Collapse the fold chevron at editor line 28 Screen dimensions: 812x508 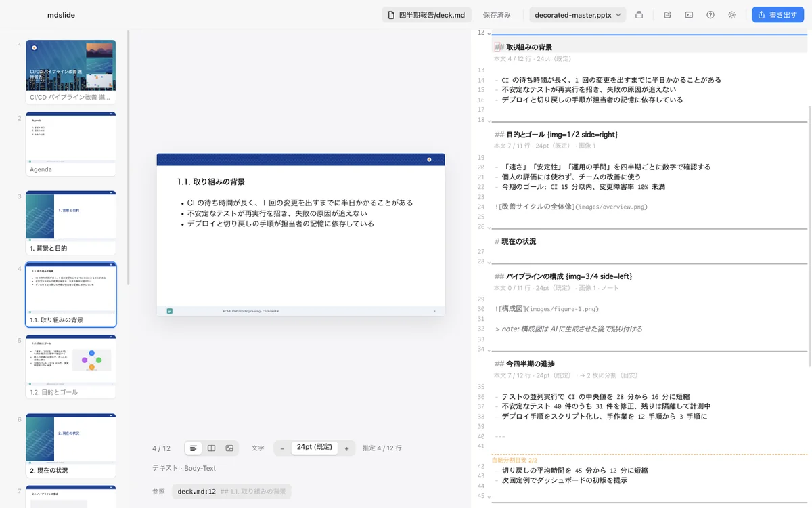(x=489, y=262)
